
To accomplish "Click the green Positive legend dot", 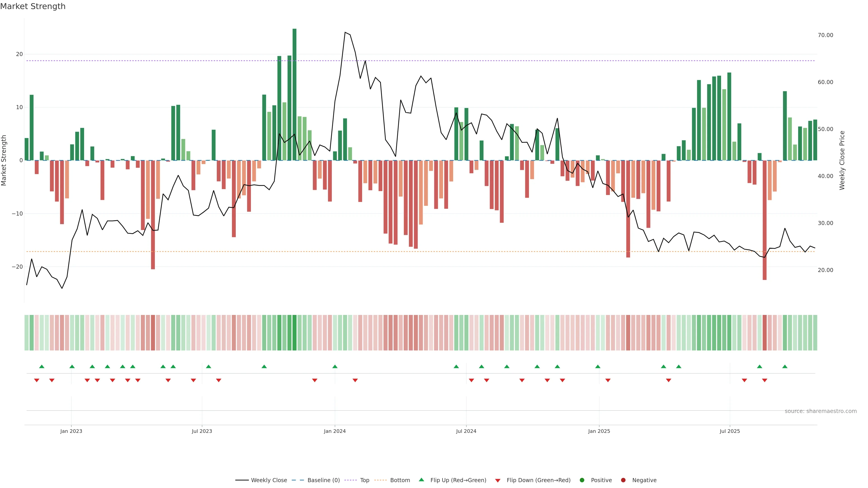I will pyautogui.click(x=582, y=480).
